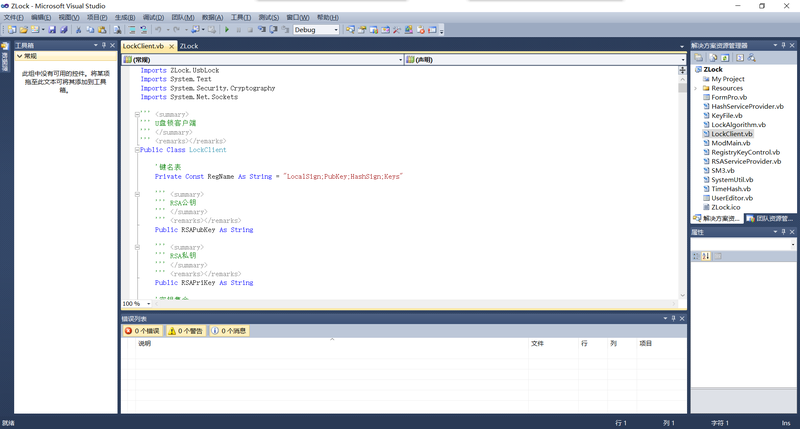Open the 调试(D) menu
Image resolution: width=800 pixels, height=429 pixels.
click(153, 17)
